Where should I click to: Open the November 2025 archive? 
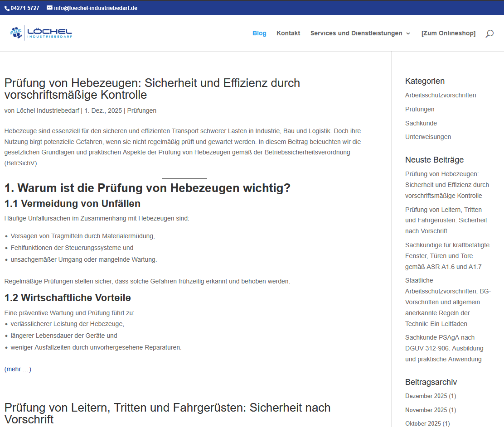426,410
